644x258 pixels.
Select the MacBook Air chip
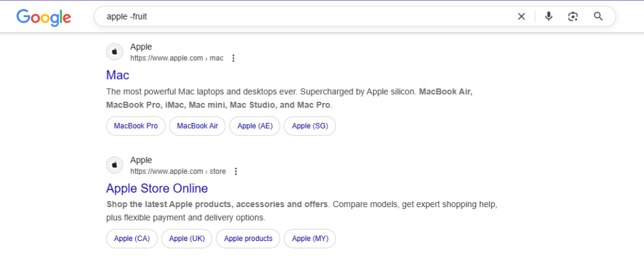197,126
